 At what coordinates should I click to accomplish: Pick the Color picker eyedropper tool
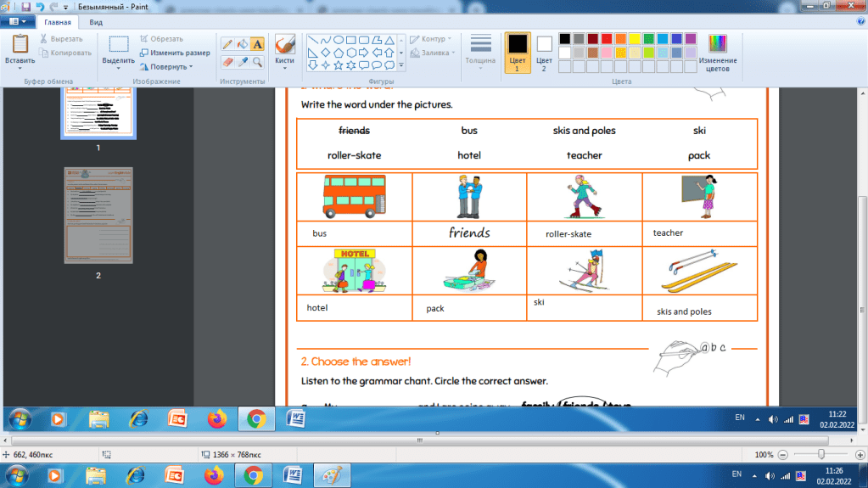242,62
